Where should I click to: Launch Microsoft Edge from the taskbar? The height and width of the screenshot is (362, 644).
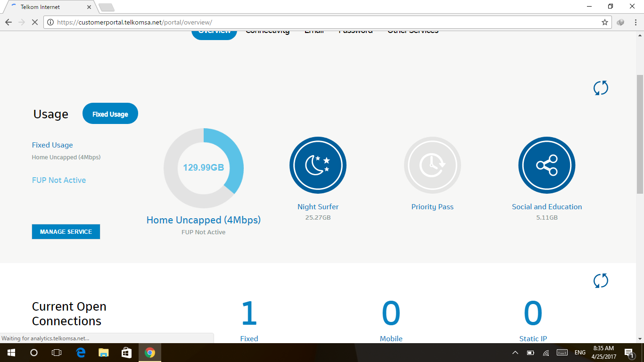[x=81, y=353]
